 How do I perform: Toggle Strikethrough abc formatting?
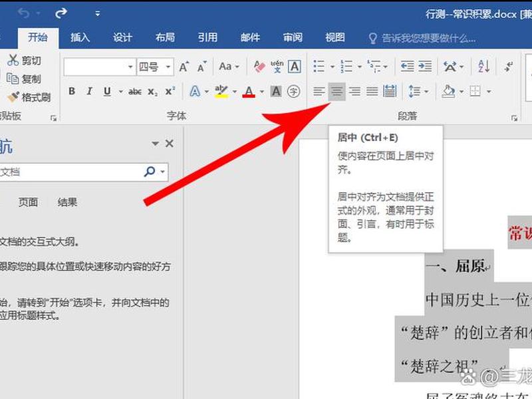pos(135,92)
